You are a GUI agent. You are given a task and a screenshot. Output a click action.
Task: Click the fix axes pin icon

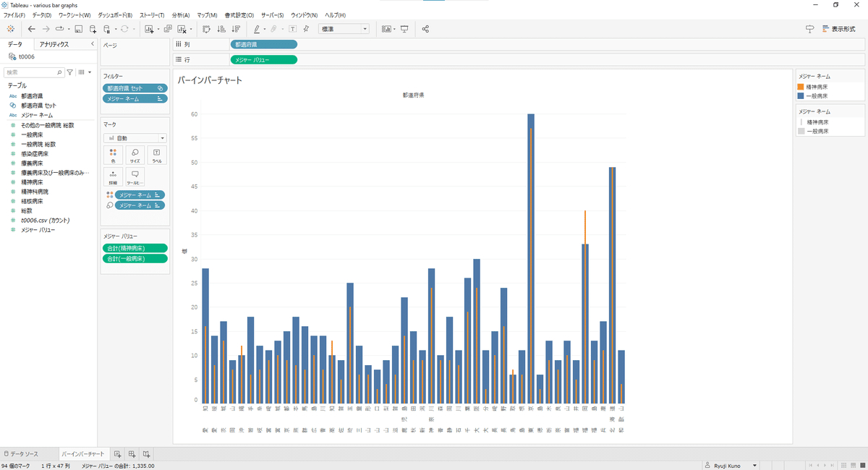tap(307, 29)
